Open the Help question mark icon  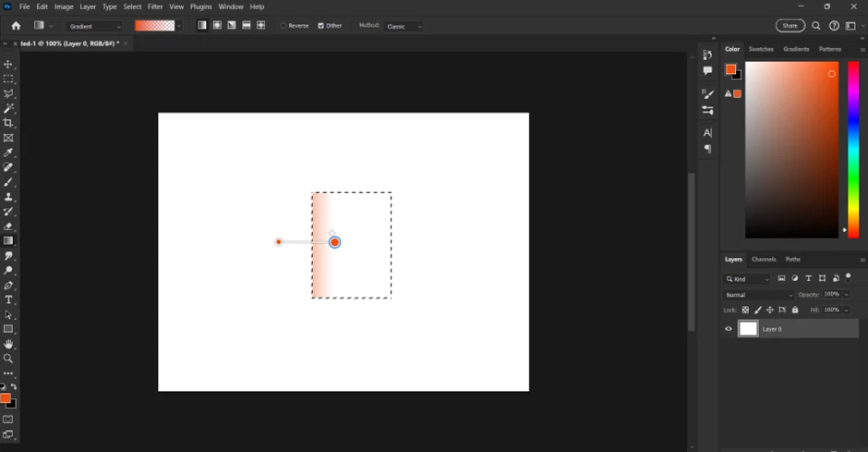(834, 26)
